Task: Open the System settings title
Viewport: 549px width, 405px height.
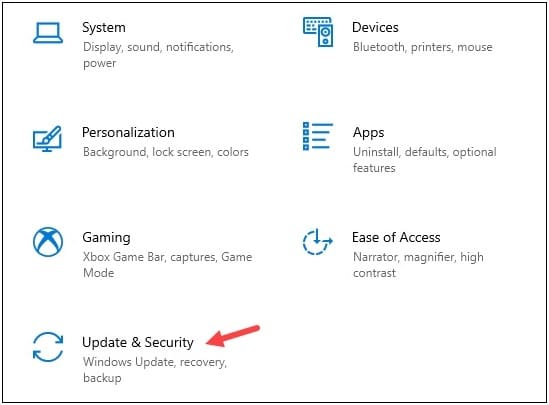Action: (104, 27)
